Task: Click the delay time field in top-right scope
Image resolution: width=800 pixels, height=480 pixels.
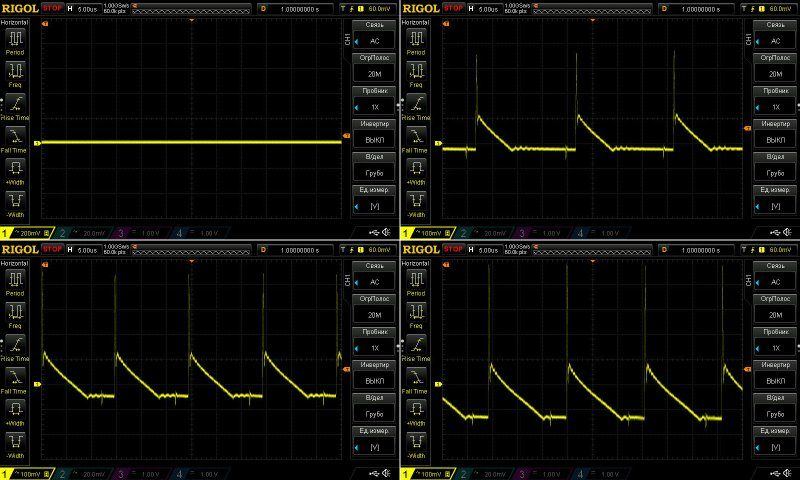Action: [705, 8]
